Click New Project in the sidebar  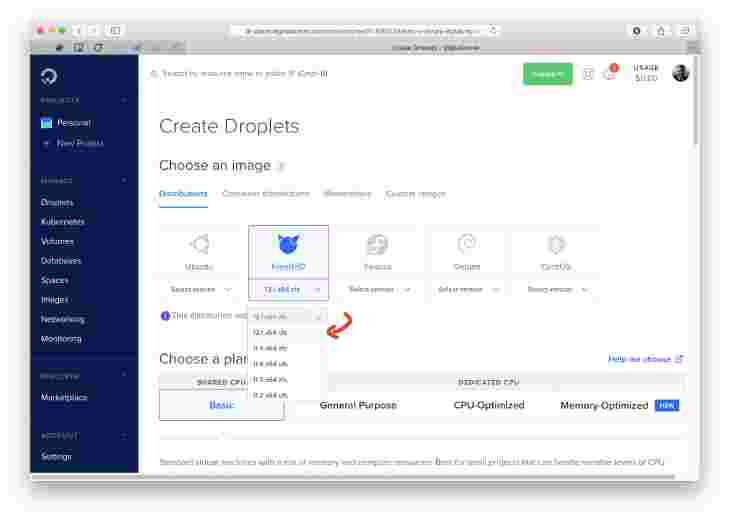(x=80, y=143)
